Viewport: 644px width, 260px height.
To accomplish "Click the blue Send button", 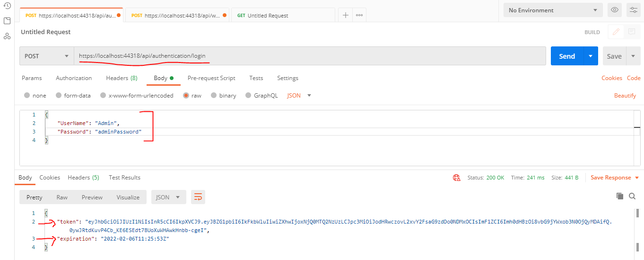I will (x=567, y=56).
